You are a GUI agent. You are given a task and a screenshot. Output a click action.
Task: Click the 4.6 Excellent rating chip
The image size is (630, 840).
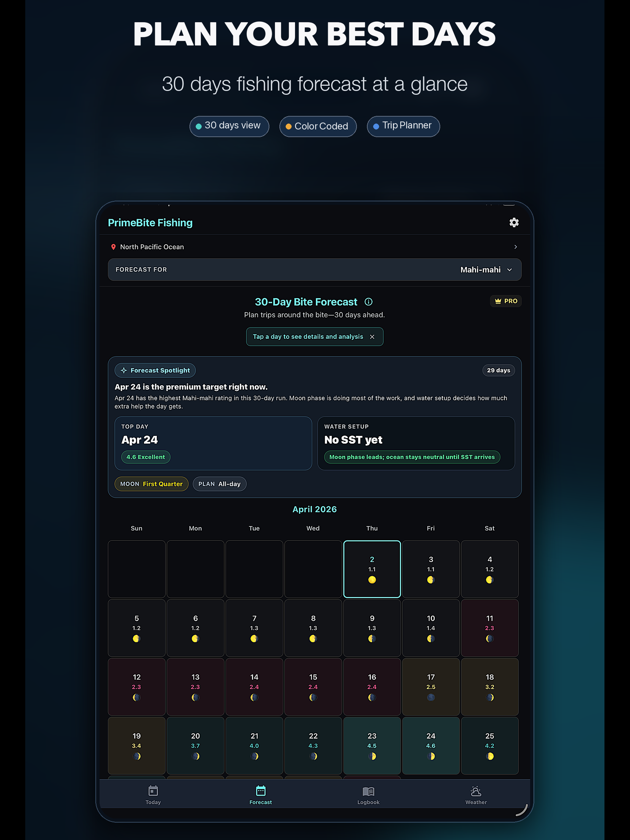146,457
